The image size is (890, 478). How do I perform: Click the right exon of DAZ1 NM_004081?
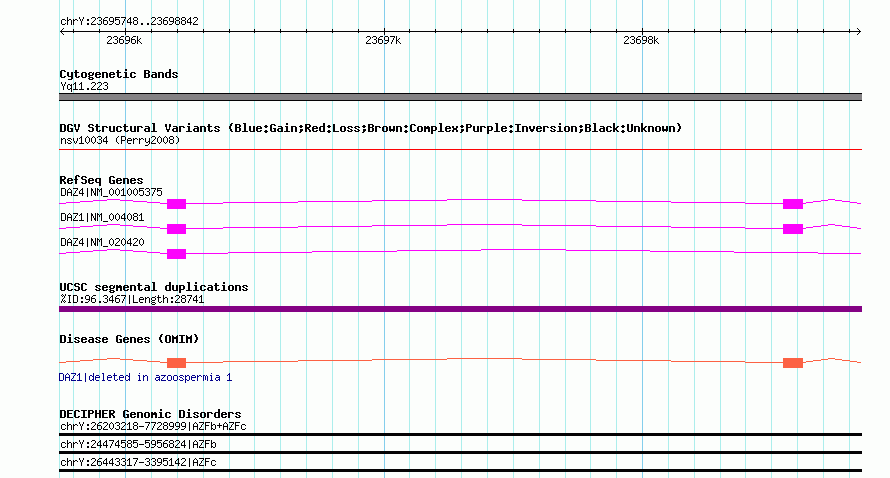(x=793, y=229)
